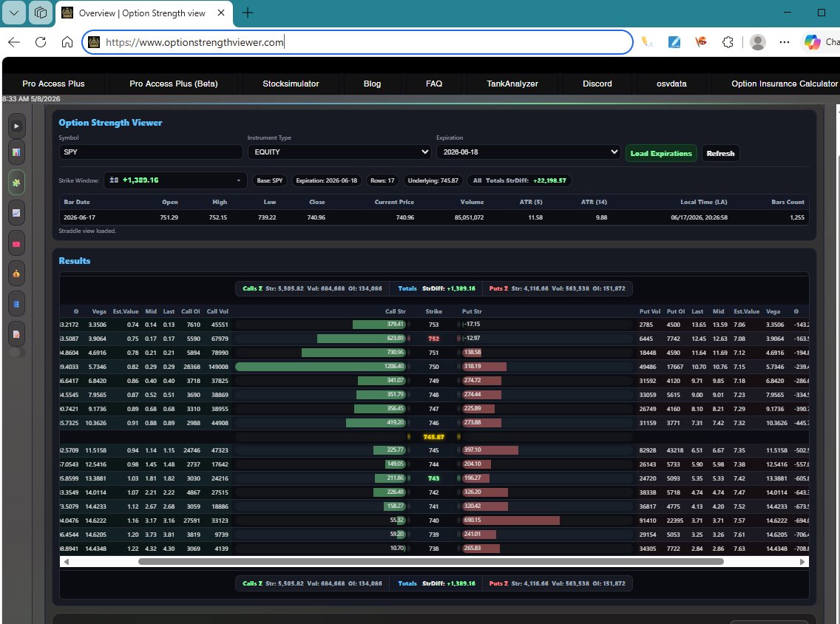
Task: Toggle the switch at sidebar bottom
Action: click(16, 353)
